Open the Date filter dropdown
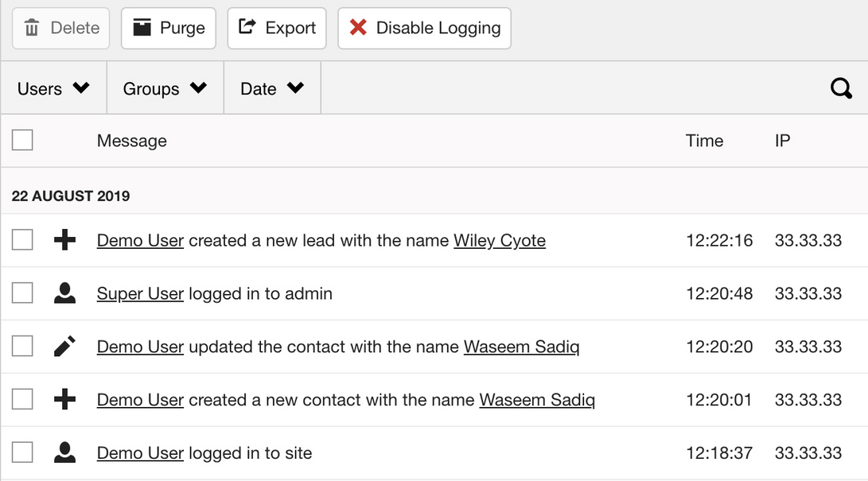Viewport: 868px width, 481px height. coord(272,88)
